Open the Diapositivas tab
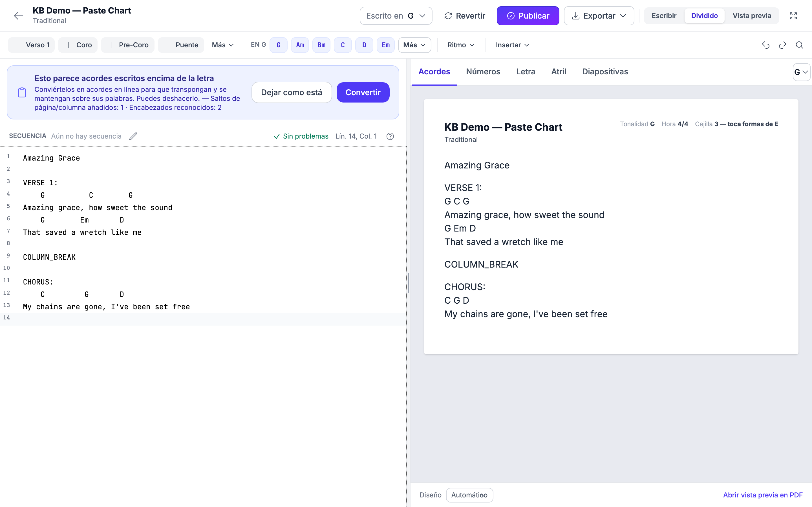The height and width of the screenshot is (507, 812). coord(605,72)
